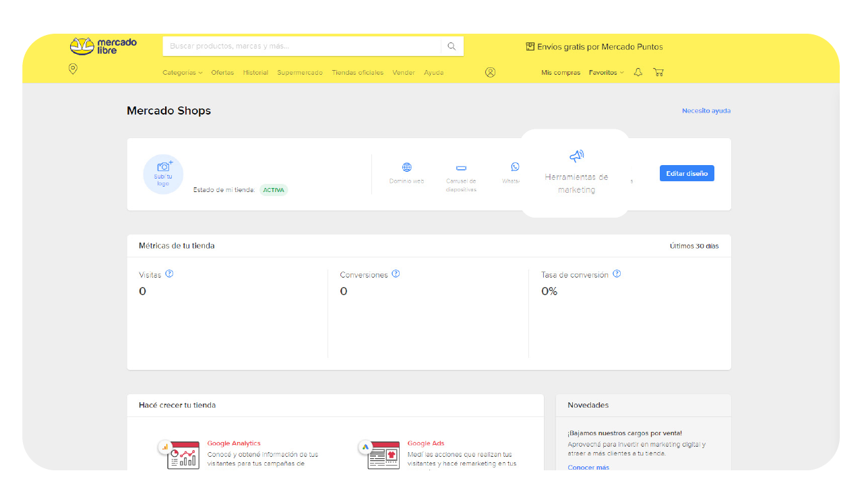Click help icon beside Tasa de conversión
The height and width of the screenshot is (504, 864).
coord(617,274)
